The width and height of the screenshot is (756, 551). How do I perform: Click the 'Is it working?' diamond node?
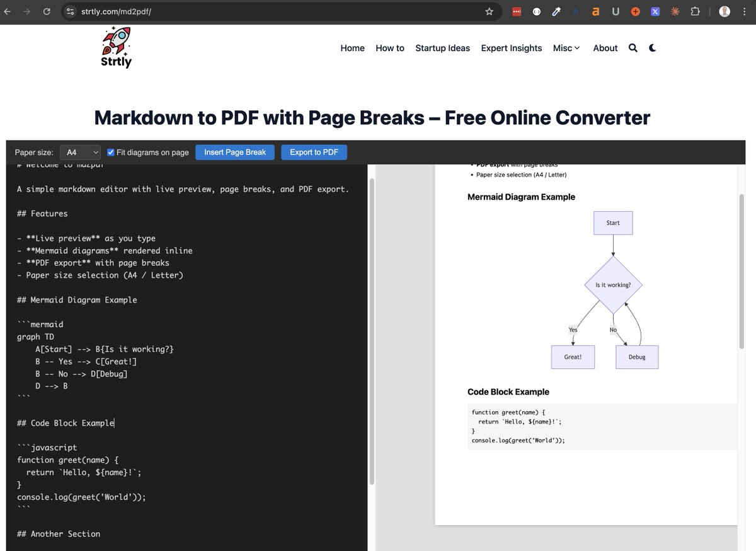coord(613,285)
